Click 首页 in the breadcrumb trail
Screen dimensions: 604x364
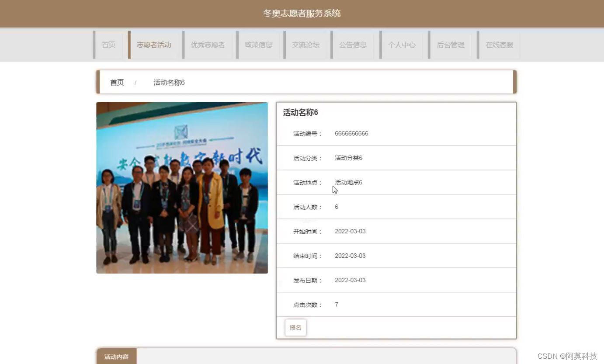117,82
